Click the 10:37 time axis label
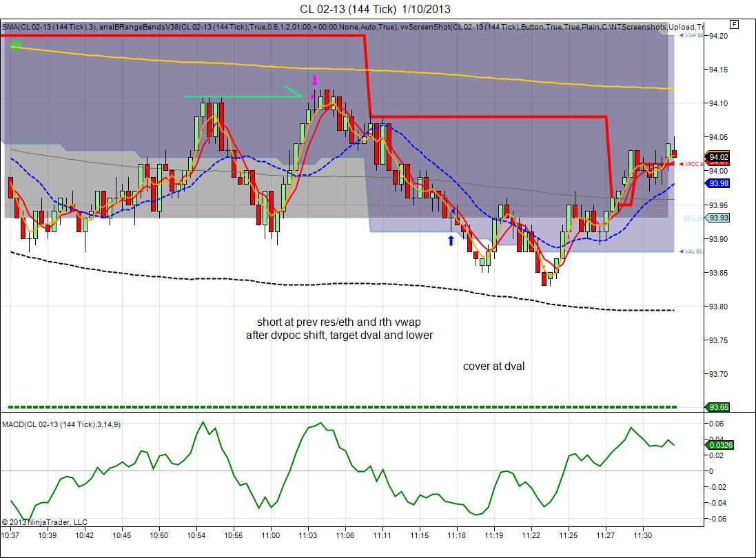The image size is (756, 558). click(x=10, y=535)
